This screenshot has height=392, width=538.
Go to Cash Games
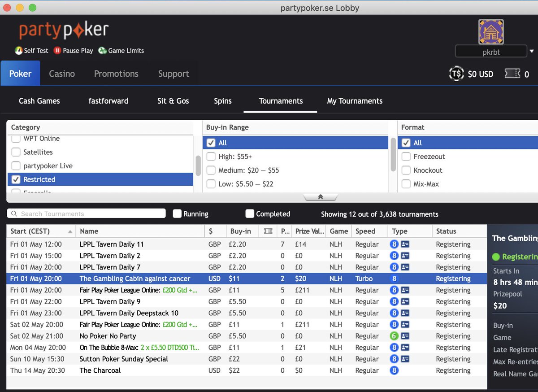click(39, 101)
